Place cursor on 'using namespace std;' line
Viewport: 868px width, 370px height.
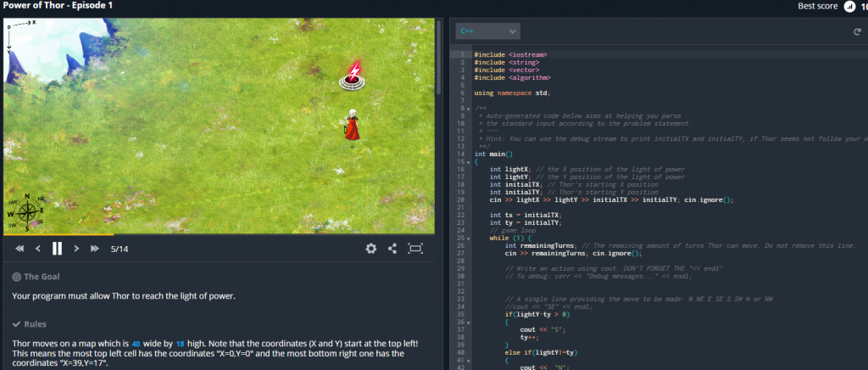[512, 93]
